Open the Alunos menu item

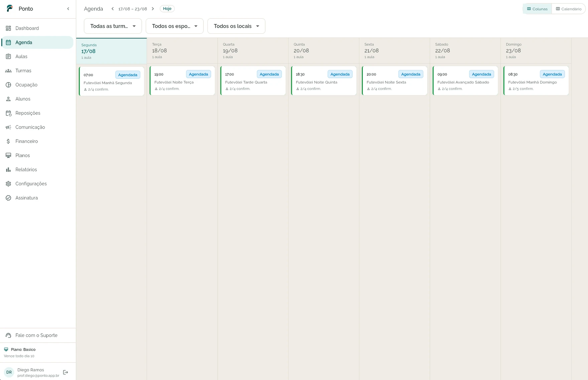coord(37,99)
